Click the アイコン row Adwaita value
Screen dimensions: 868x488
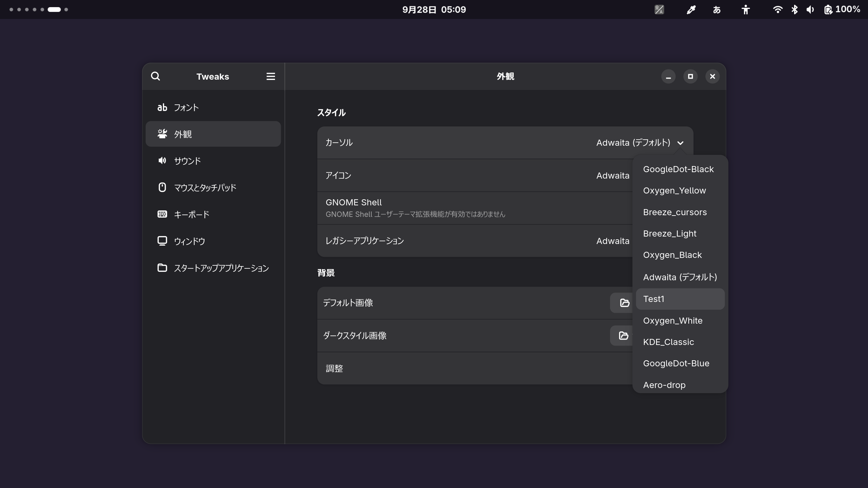pyautogui.click(x=613, y=176)
